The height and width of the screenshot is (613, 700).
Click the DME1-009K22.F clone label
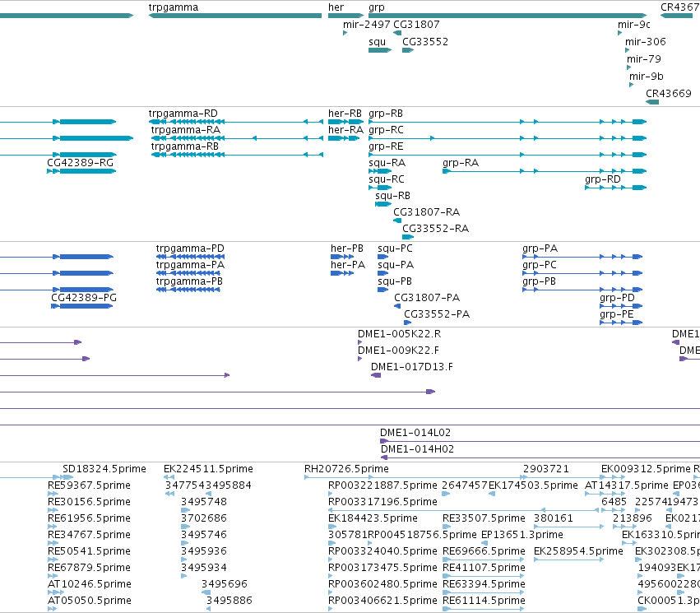pos(398,351)
